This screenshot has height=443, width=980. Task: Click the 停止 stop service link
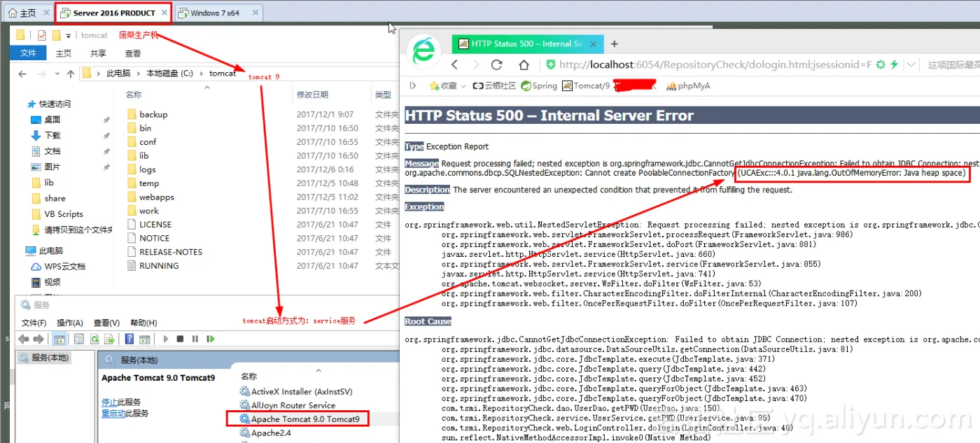[109, 402]
